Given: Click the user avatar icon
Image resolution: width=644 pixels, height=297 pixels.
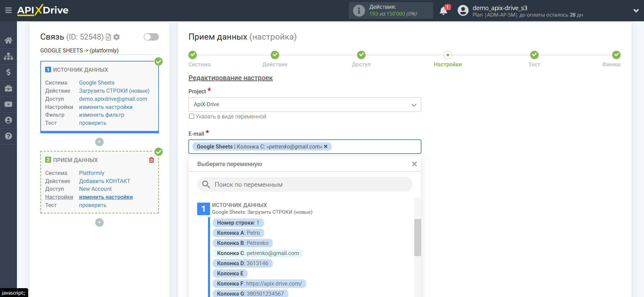Looking at the screenshot, I should click(463, 10).
